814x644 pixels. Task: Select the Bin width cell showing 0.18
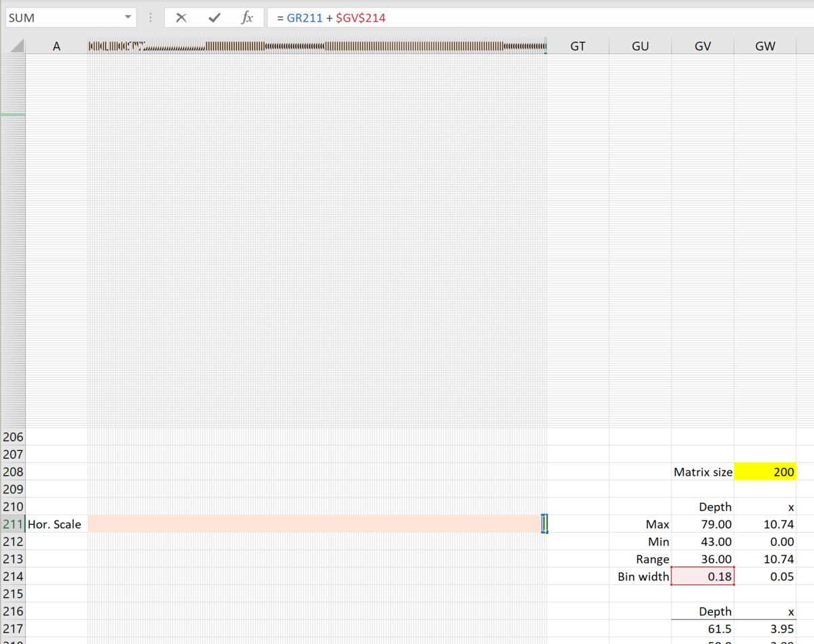point(702,577)
